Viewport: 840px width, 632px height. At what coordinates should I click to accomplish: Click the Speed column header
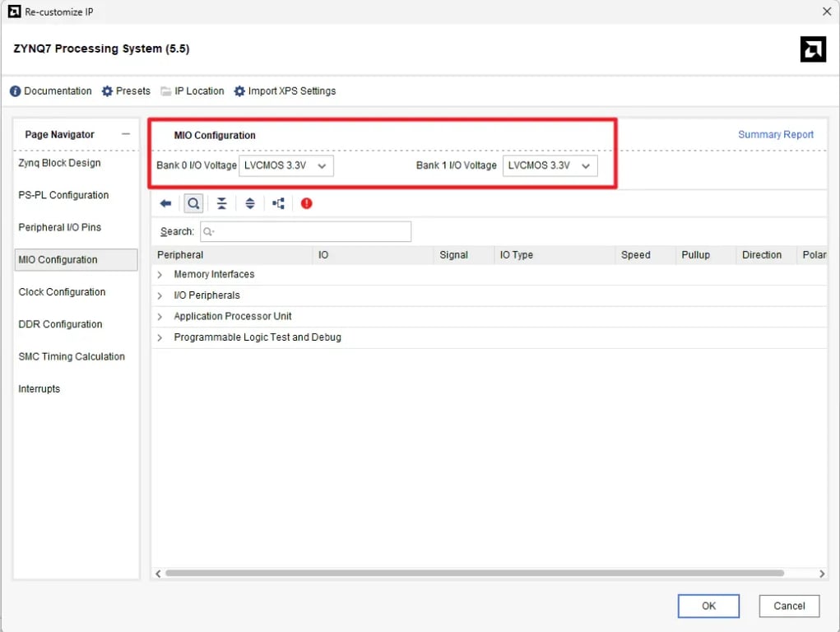coord(646,255)
